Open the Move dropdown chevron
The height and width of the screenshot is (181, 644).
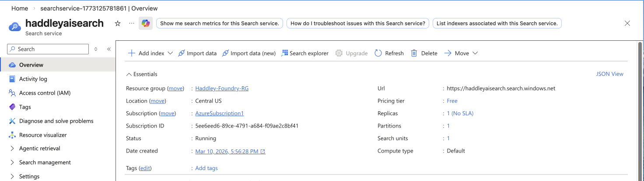475,53
